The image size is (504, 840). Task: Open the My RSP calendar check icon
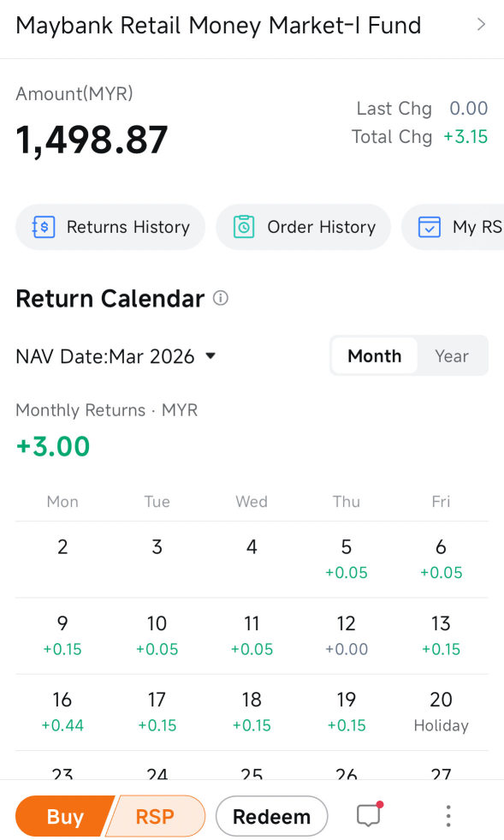(x=429, y=227)
